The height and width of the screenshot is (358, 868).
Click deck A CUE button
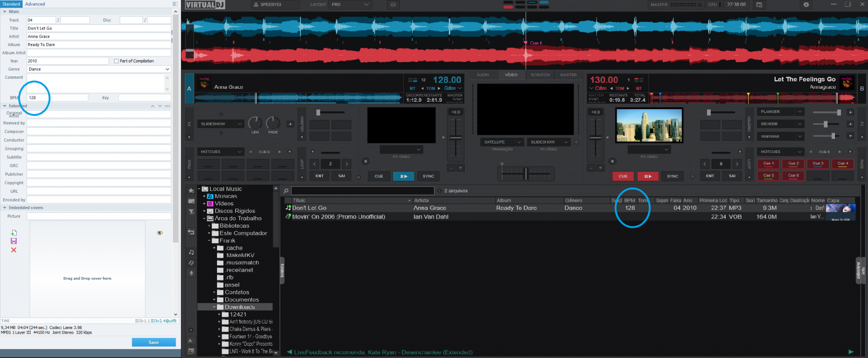[379, 176]
